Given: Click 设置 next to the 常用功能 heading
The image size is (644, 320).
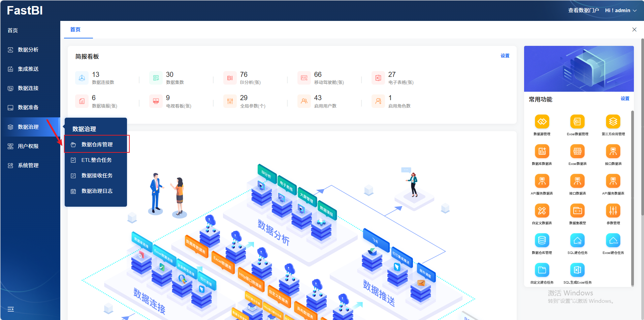Looking at the screenshot, I should point(625,99).
